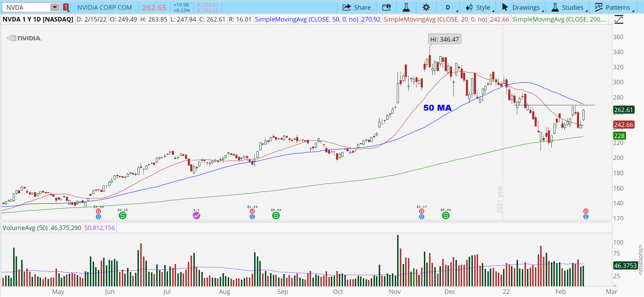Click the red 242.66 value in the study header

pyautogui.click(x=500, y=19)
